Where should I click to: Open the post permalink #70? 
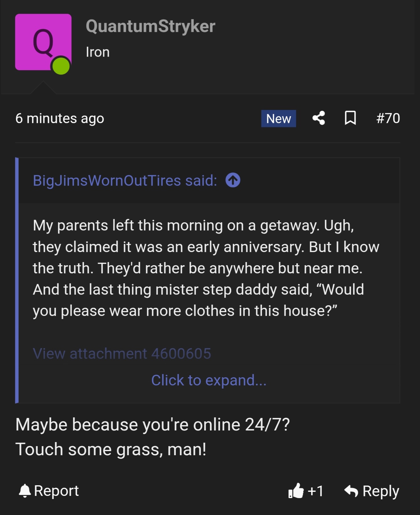point(388,118)
